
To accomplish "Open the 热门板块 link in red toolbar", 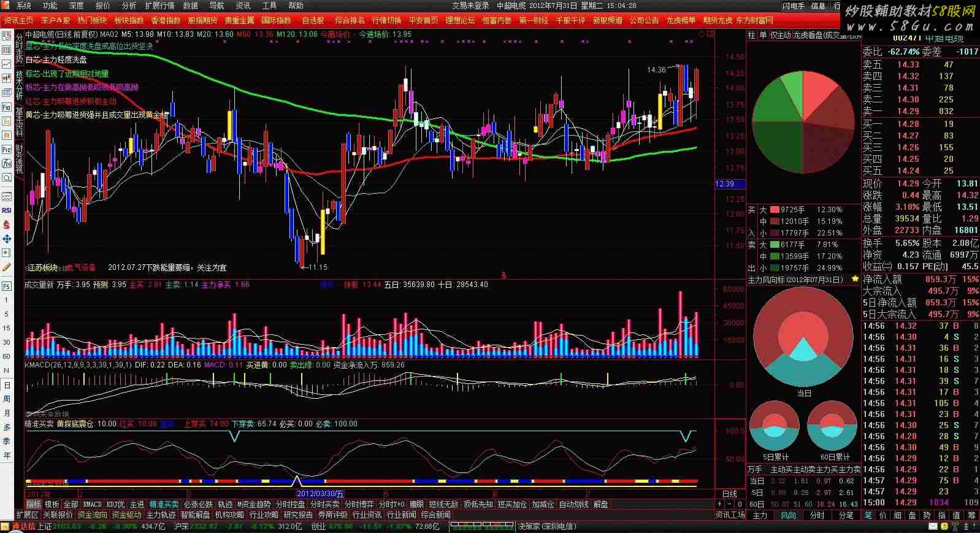I will 92,20.
